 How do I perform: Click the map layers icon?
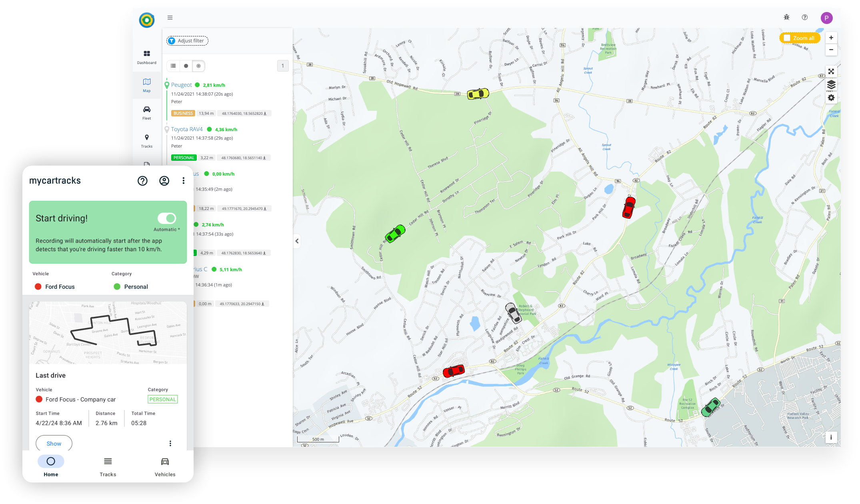point(831,85)
